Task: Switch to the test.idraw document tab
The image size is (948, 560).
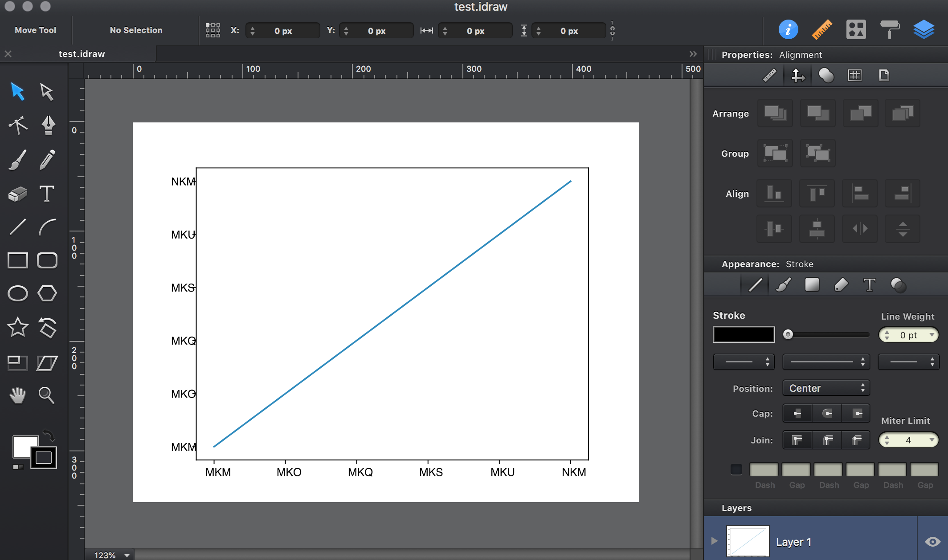Action: tap(82, 54)
